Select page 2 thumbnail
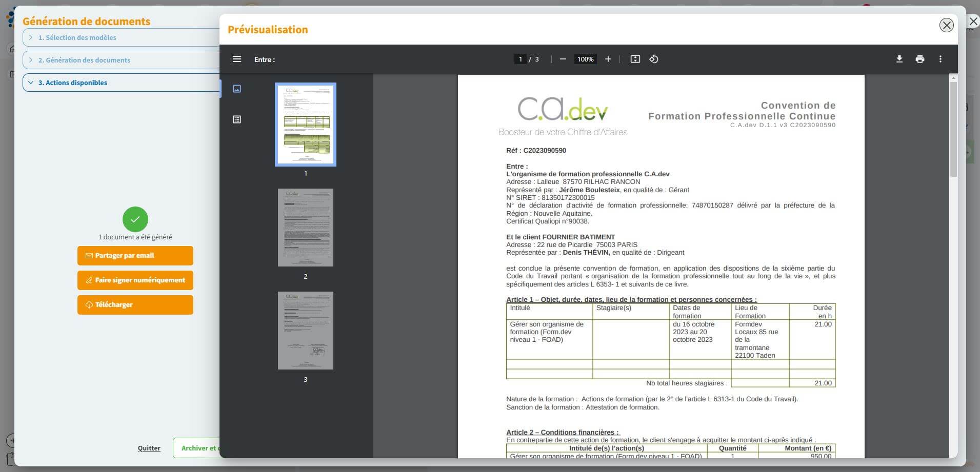This screenshot has height=472, width=980. click(x=306, y=228)
